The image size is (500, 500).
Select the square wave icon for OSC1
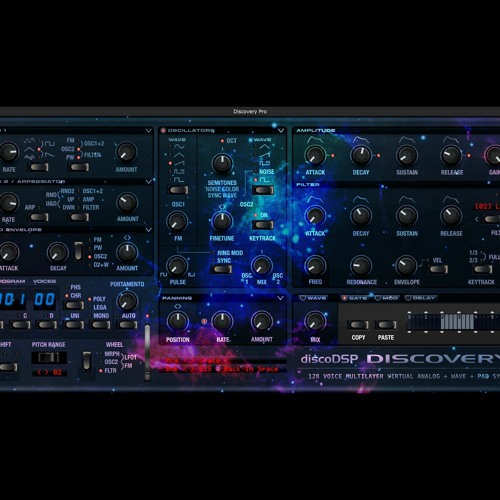[179, 180]
